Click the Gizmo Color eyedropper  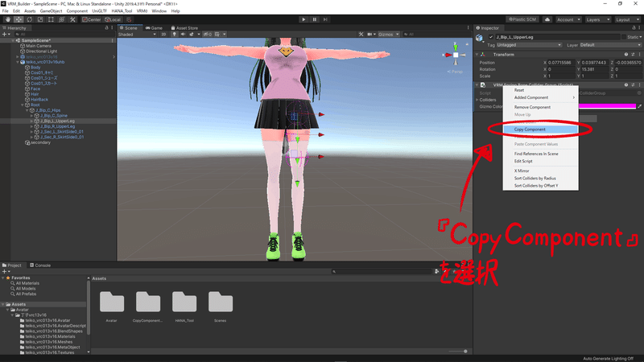[x=639, y=106]
